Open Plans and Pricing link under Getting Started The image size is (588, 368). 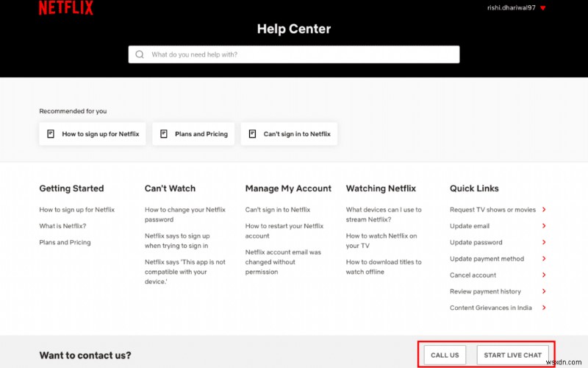click(65, 242)
